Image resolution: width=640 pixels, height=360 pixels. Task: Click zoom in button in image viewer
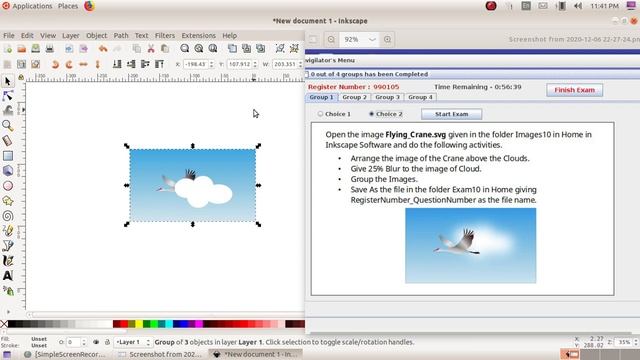[387, 40]
